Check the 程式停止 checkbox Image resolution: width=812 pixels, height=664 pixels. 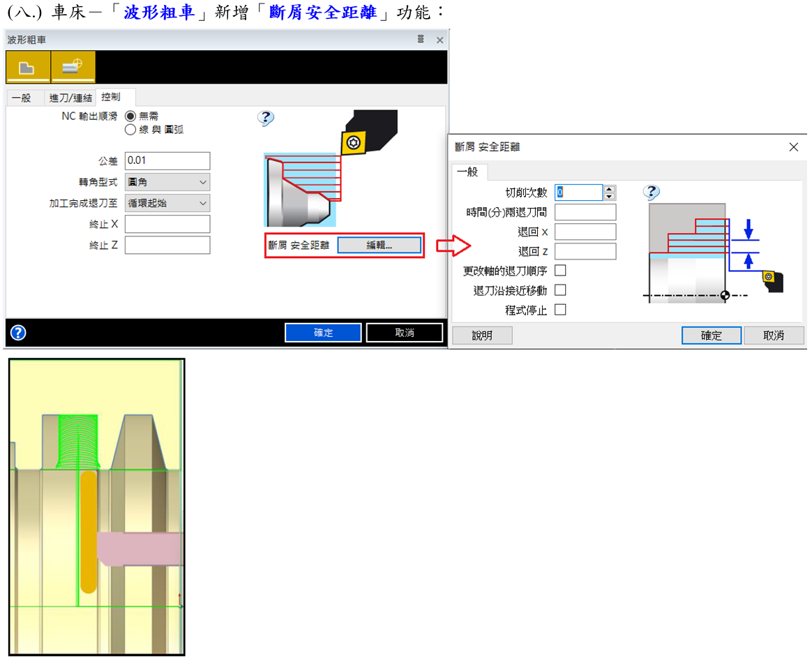tap(560, 310)
